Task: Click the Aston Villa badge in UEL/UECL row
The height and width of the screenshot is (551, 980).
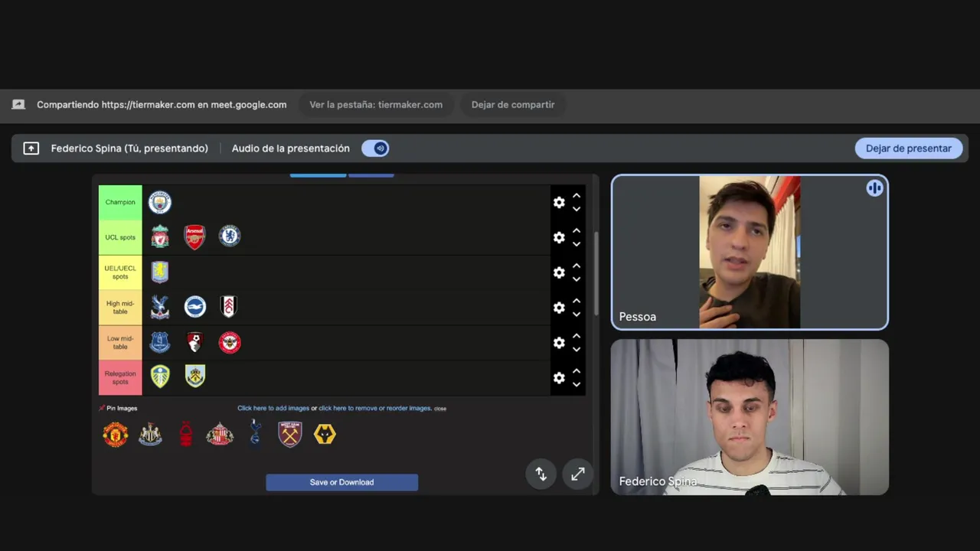Action: 160,272
